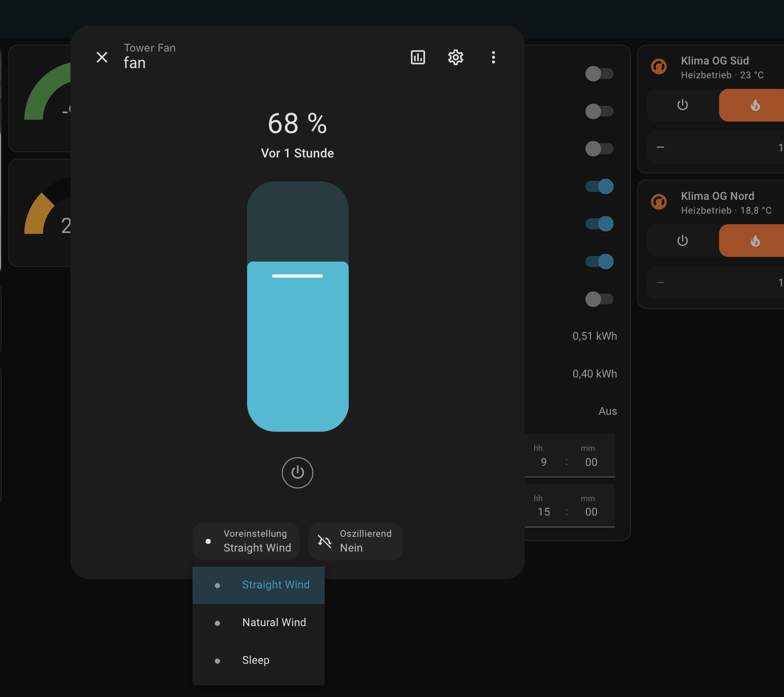The width and height of the screenshot is (784, 697).
Task: Enable the topmost toggle switch
Action: tap(599, 74)
